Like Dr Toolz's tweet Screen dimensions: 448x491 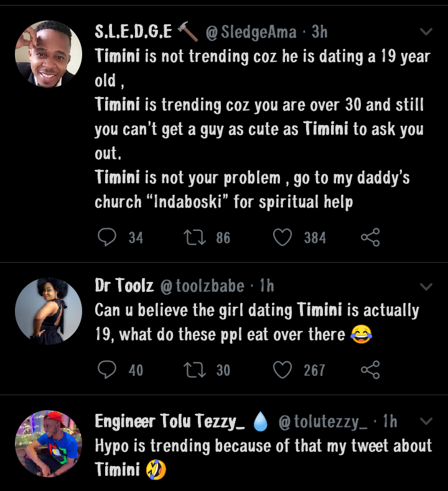tap(283, 370)
